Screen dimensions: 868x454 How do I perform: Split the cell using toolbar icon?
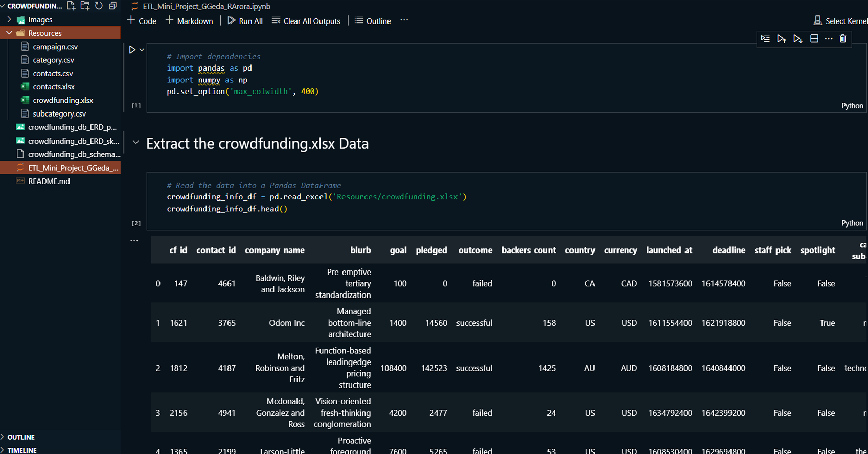tap(814, 39)
